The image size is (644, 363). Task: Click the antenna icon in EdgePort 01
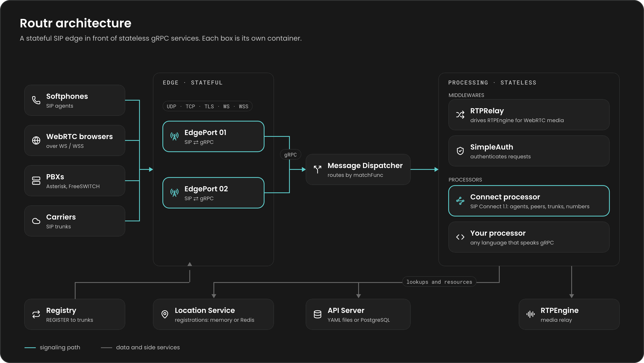[174, 136]
